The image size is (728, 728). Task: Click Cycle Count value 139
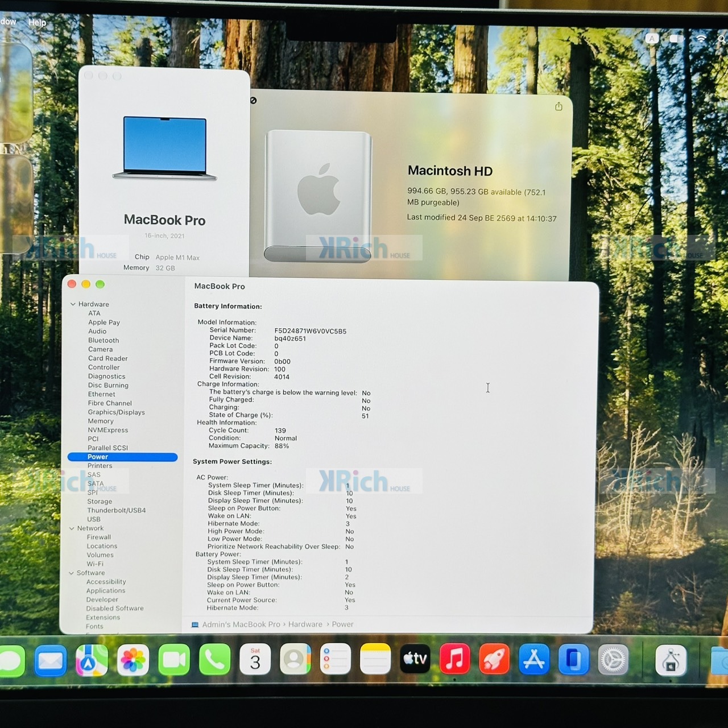tap(280, 431)
